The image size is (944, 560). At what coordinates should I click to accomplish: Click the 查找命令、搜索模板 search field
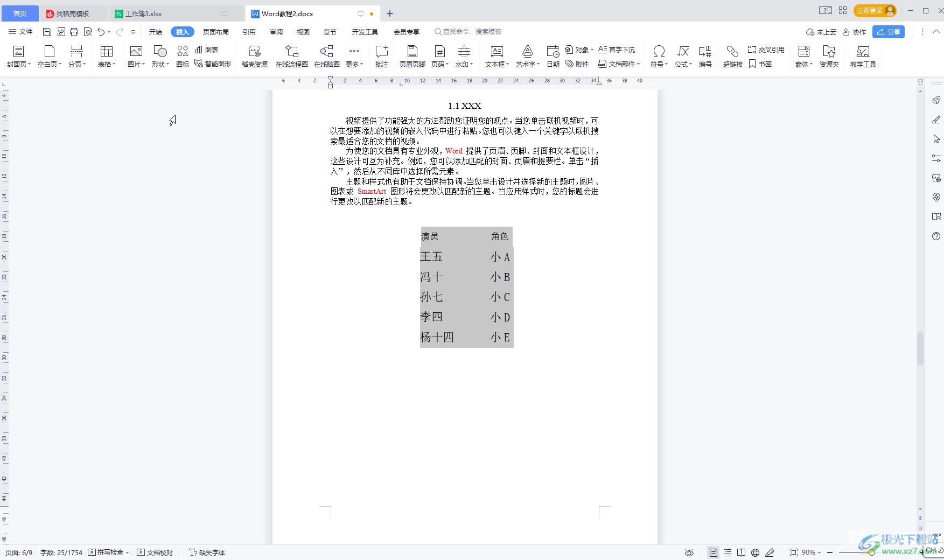point(468,32)
